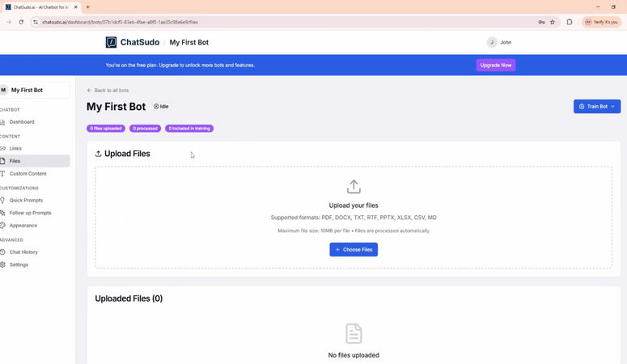Click the 0 included in training badge
Viewport: 627px width, 364px height.
[189, 129]
